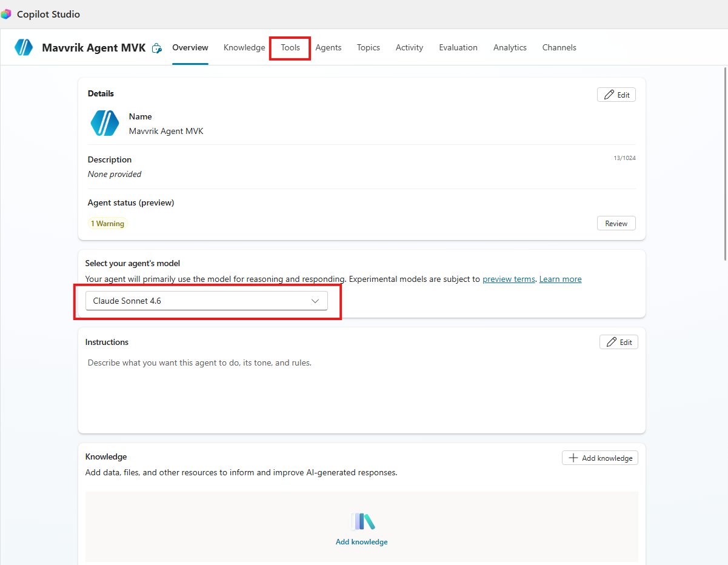This screenshot has width=728, height=565.
Task: Open the Analytics tab
Action: click(x=510, y=47)
